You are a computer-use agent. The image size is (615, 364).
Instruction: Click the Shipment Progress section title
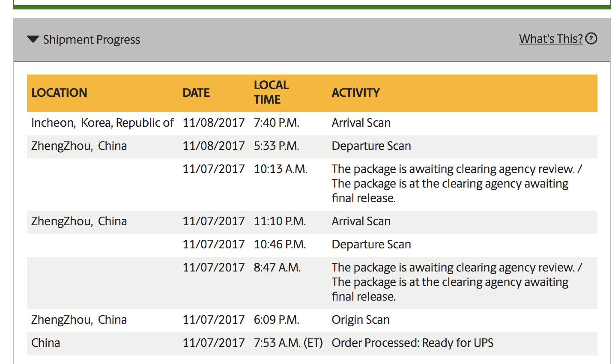[91, 40]
